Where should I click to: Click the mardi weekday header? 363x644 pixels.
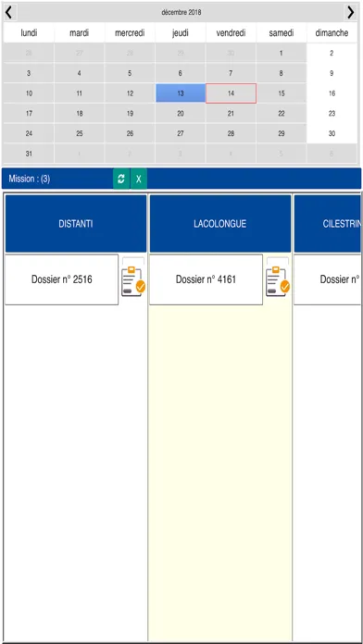80,33
